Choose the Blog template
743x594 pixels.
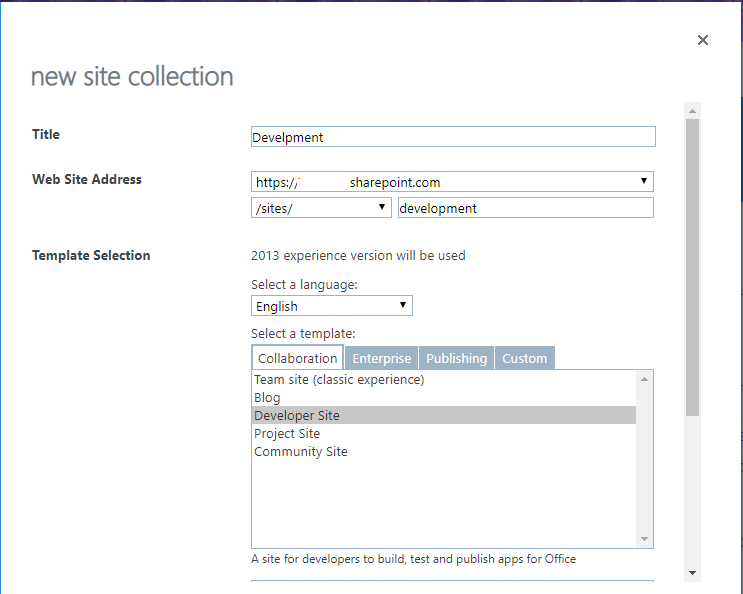(x=267, y=398)
